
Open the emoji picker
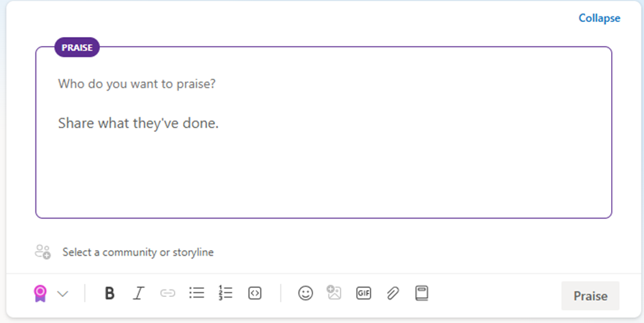click(x=305, y=293)
